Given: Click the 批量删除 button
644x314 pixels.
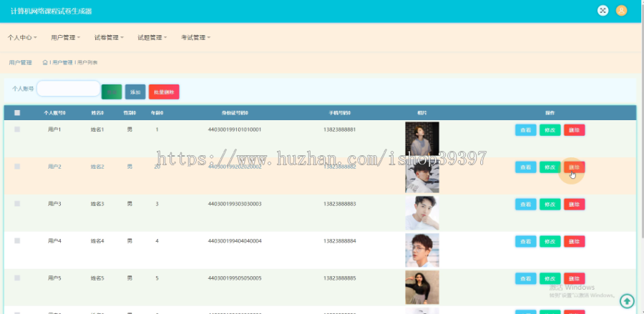Looking at the screenshot, I should (164, 92).
